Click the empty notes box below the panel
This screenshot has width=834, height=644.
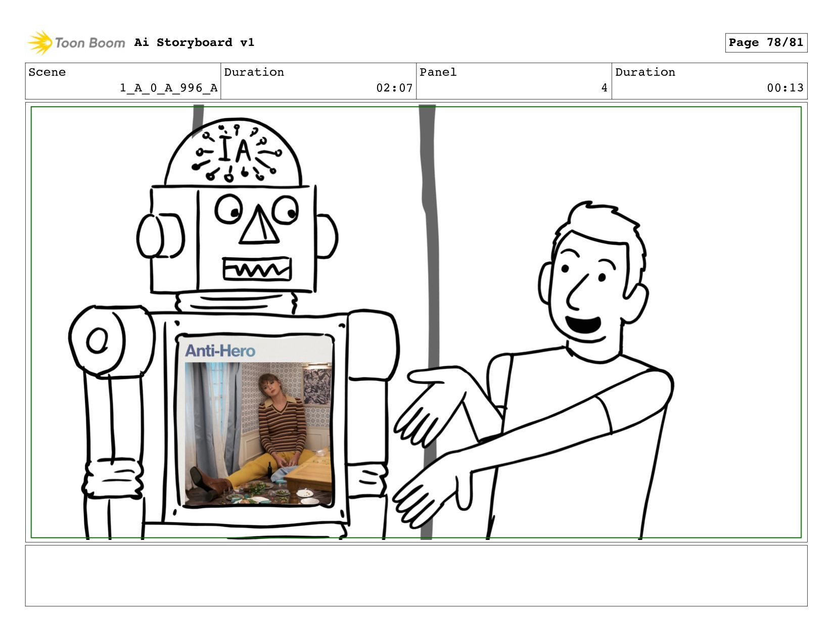416,575
